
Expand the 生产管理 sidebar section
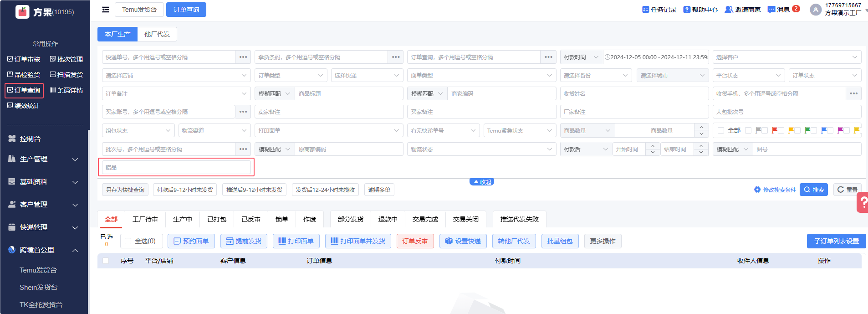pyautogui.click(x=44, y=159)
